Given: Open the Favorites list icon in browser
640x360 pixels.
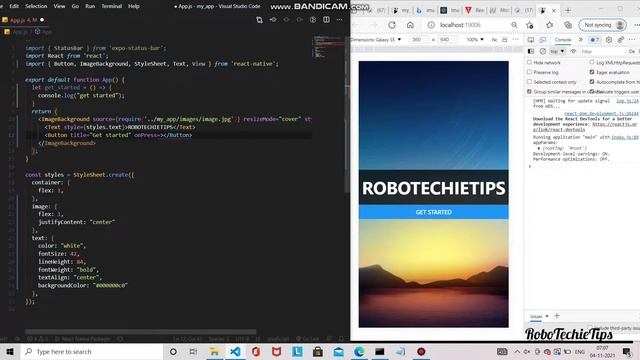Looking at the screenshot, I should [x=549, y=25].
